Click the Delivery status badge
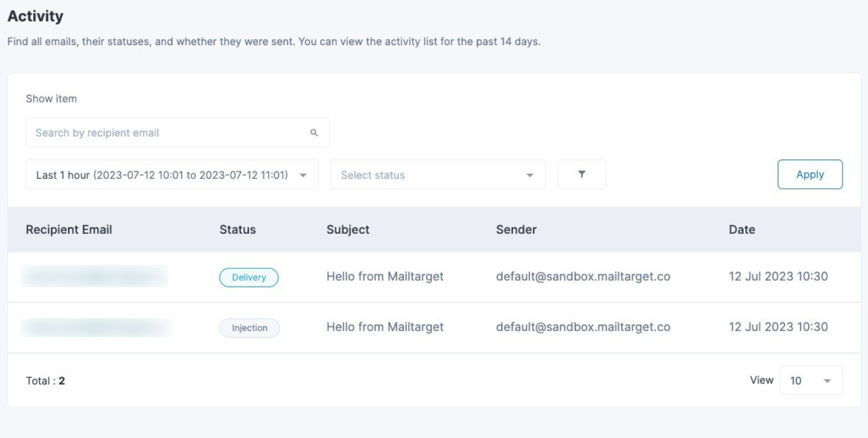The width and height of the screenshot is (868, 438). (249, 277)
